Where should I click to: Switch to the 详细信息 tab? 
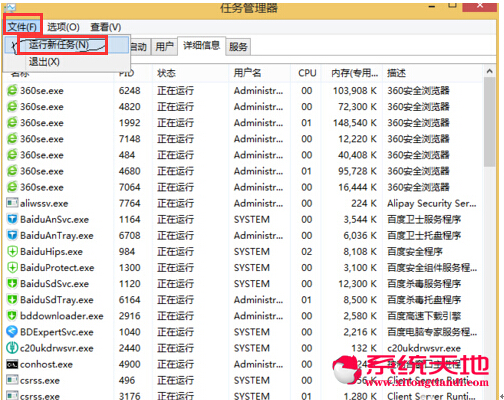tap(201, 45)
